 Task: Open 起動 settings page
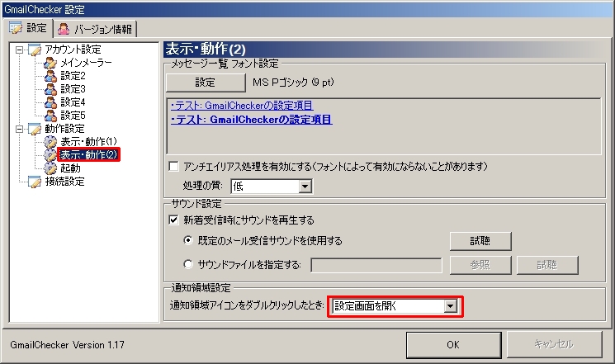(70, 168)
